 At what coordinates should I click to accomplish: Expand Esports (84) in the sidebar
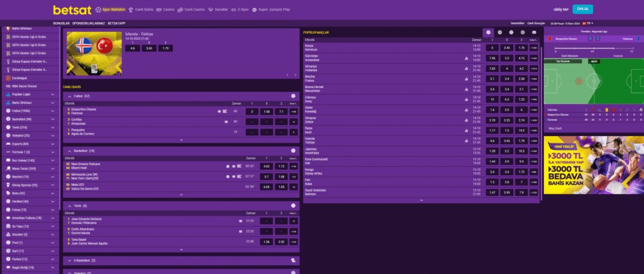point(30,144)
